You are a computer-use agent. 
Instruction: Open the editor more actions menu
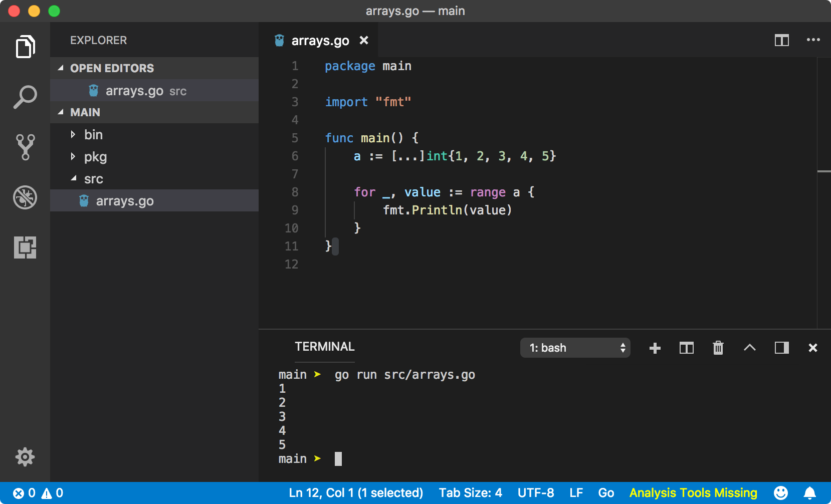tap(813, 40)
